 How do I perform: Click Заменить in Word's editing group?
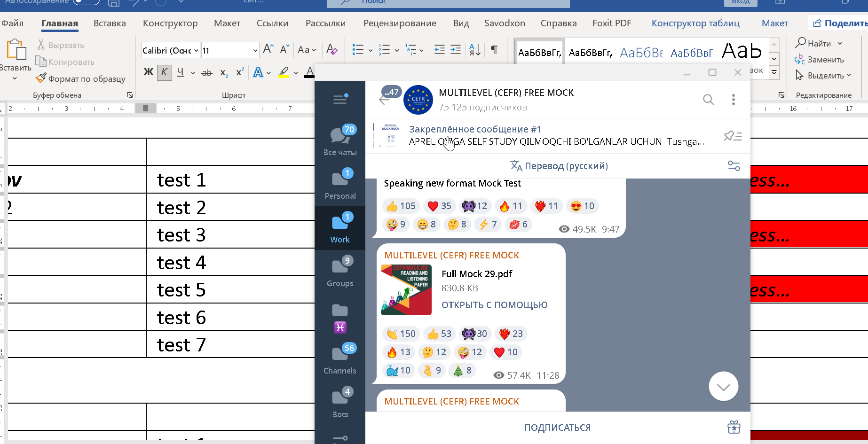click(819, 60)
